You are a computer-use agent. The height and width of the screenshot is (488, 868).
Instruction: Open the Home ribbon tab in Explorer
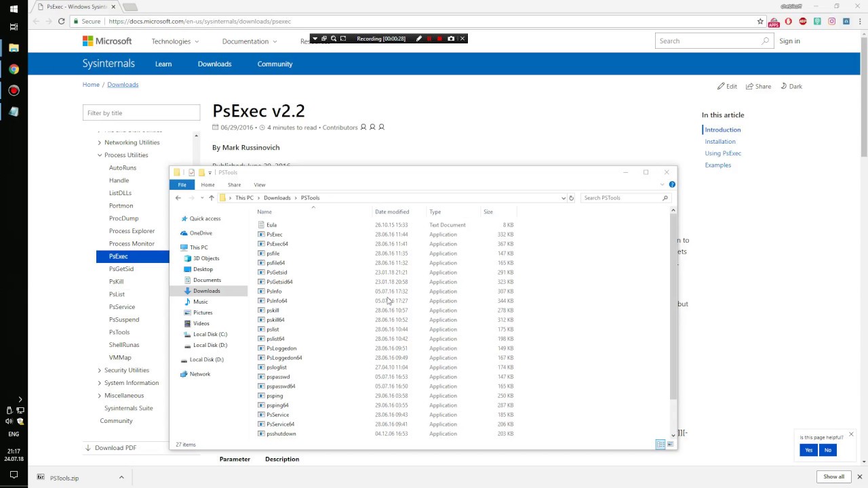coord(208,184)
